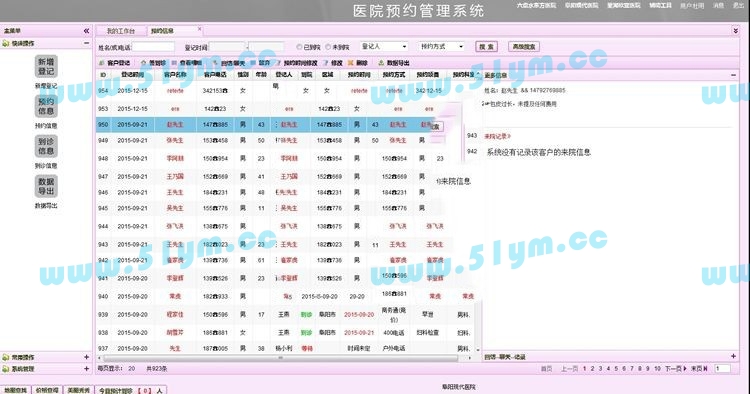Open the 到诊信息 sidebar icon
The height and width of the screenshot is (394, 750).
46,146
